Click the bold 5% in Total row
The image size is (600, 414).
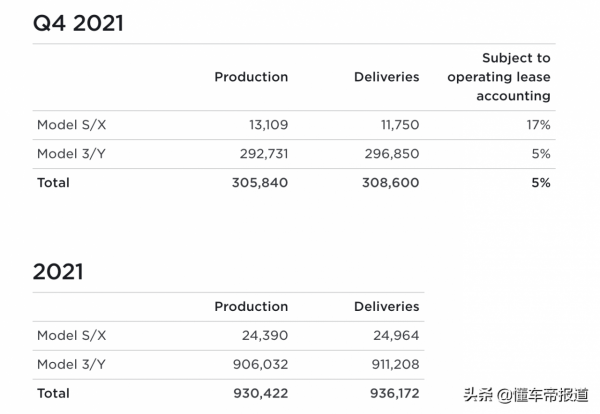click(541, 183)
